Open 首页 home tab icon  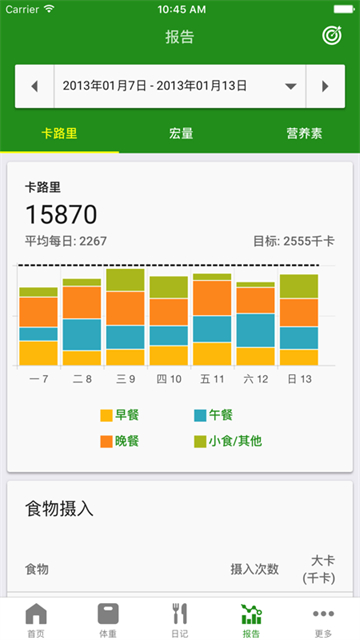[x=36, y=614]
